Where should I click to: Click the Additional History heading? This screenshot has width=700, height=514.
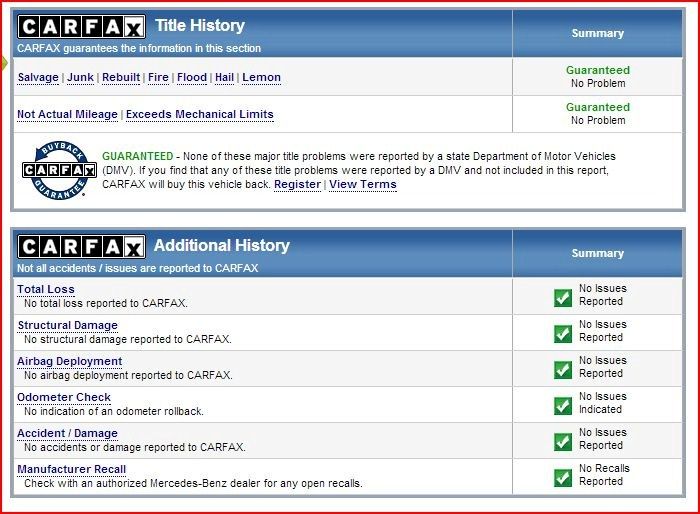coord(222,245)
